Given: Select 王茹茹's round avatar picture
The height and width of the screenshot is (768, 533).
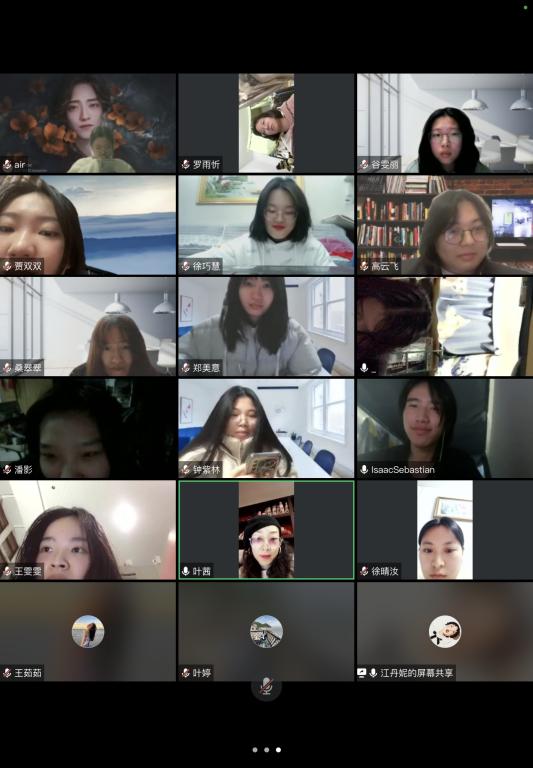Looking at the screenshot, I should coord(88,631).
